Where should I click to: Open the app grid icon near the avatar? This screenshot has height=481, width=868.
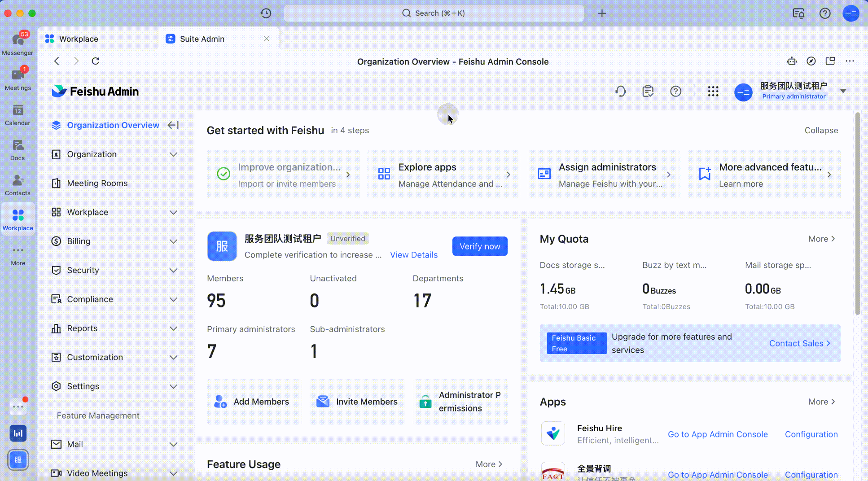(x=713, y=91)
